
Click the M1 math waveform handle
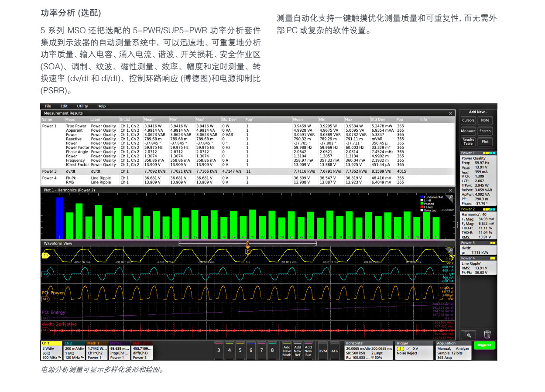coord(45,299)
